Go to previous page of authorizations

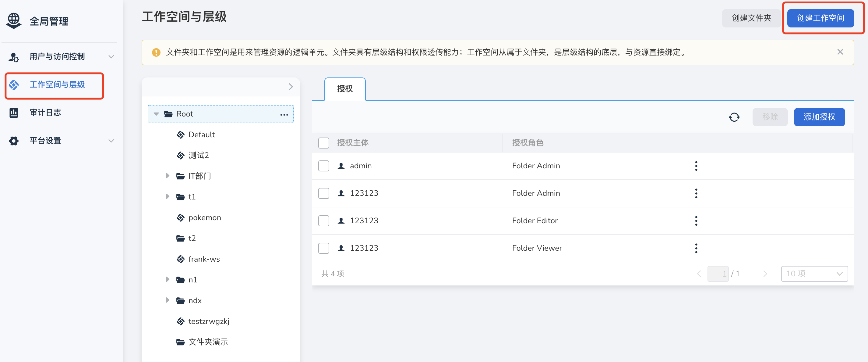[699, 274]
